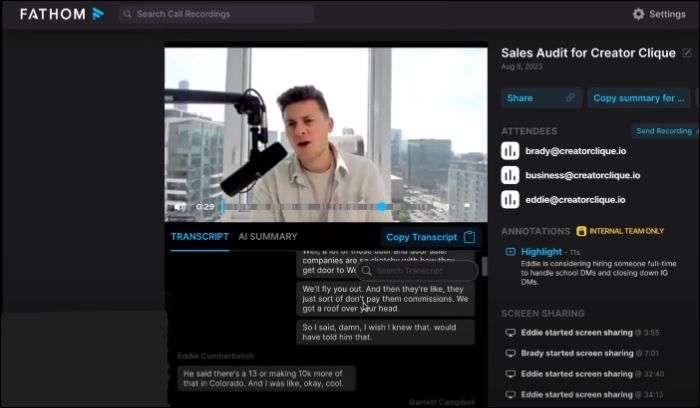
Task: Open the Copy summary for dropdown
Action: [x=639, y=98]
